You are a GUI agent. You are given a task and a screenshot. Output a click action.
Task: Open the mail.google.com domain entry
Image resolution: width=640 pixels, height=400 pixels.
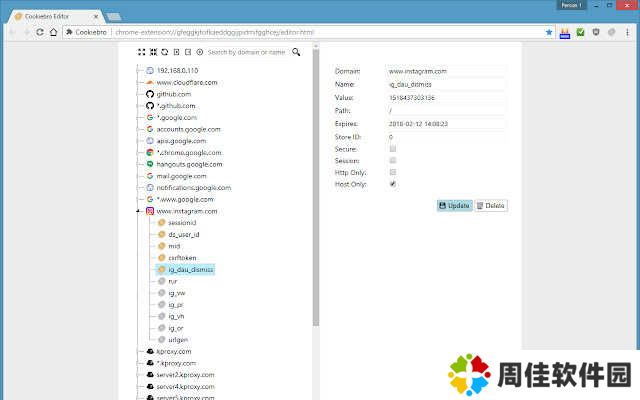click(181, 176)
